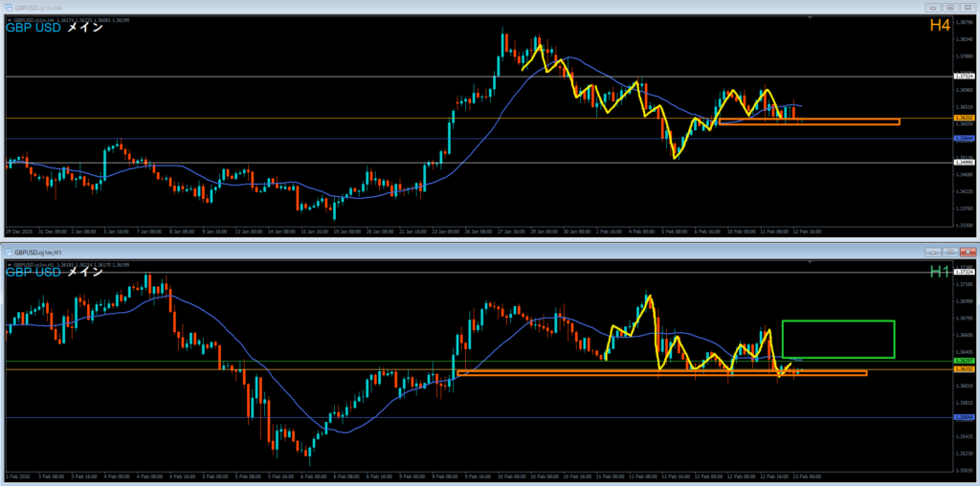Click the blue 1.35644 price label in H1 chart
980x486 pixels.
tap(963, 417)
